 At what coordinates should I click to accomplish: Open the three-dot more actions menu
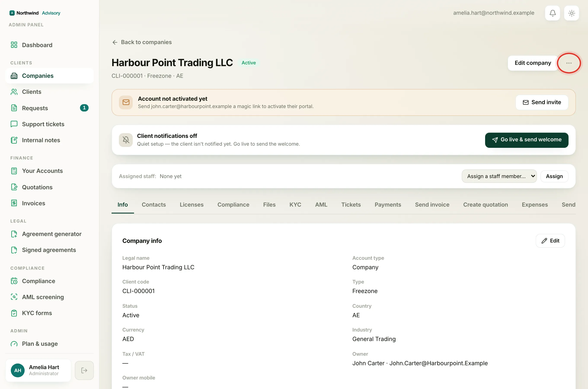[569, 63]
